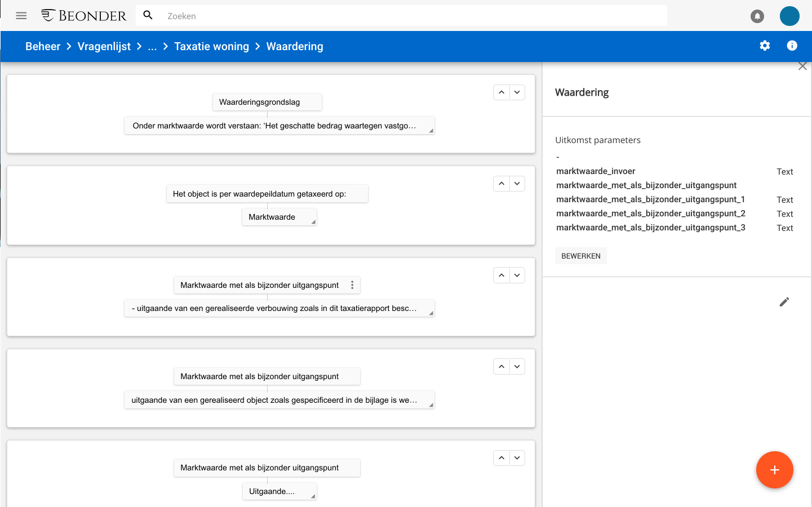Click the BEWERKEN button
Viewport: 812px width, 507px height.
(580, 256)
